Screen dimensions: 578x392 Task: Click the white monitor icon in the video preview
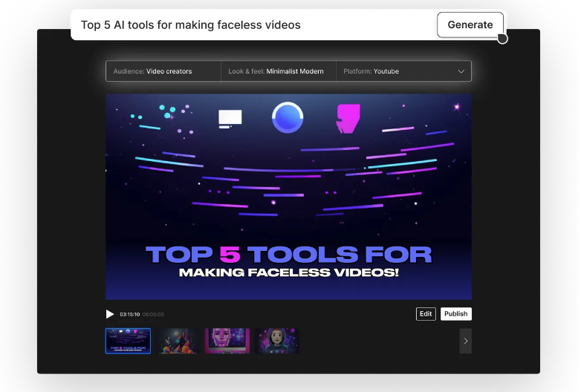[230, 117]
